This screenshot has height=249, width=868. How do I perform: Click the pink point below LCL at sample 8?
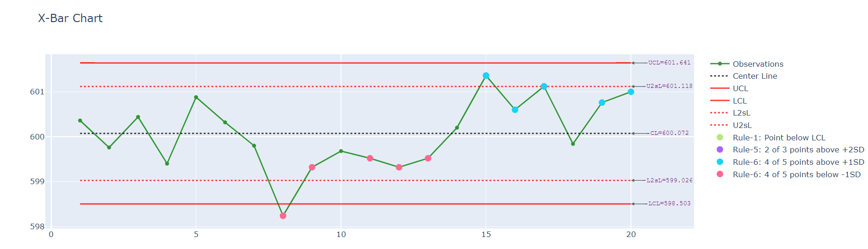(x=283, y=216)
